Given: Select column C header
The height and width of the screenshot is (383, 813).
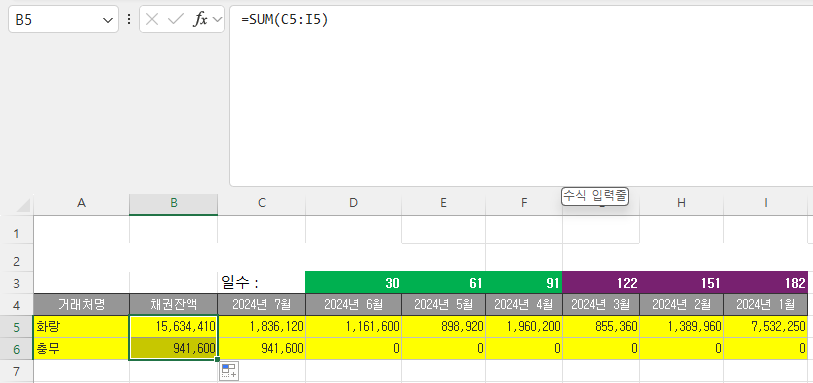Looking at the screenshot, I should click(x=262, y=204).
